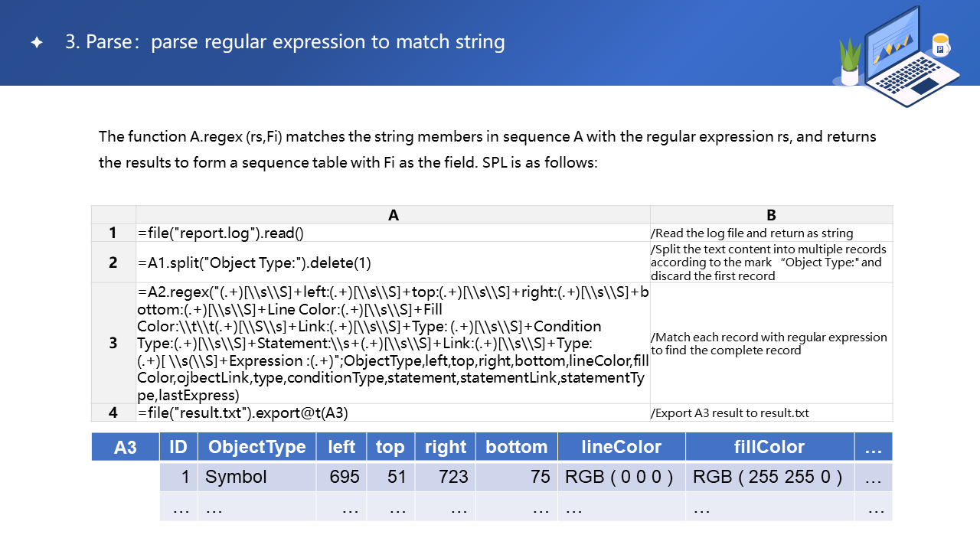The image size is (980, 551).
Task: Click the A3 label of result table
Action: 126,447
